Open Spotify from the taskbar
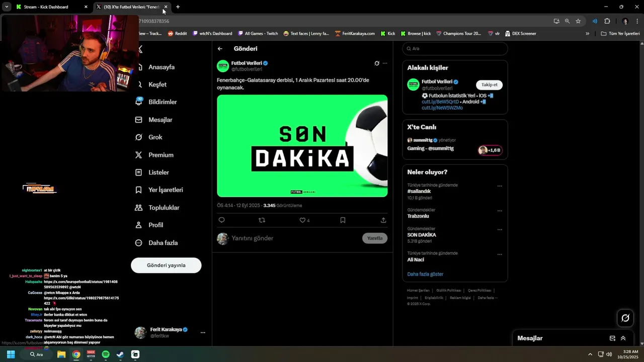This screenshot has height=362, width=644. tap(106, 354)
